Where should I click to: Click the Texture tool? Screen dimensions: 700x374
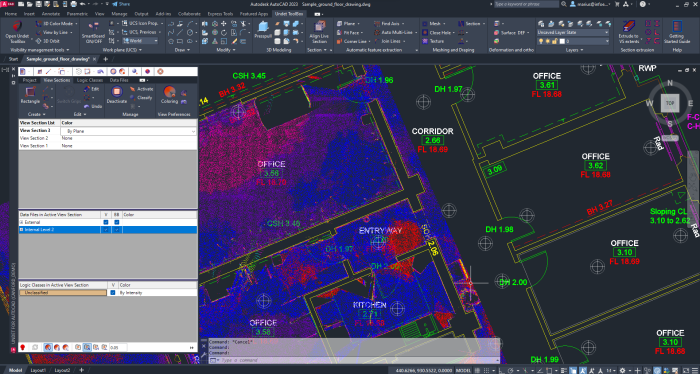point(433,41)
